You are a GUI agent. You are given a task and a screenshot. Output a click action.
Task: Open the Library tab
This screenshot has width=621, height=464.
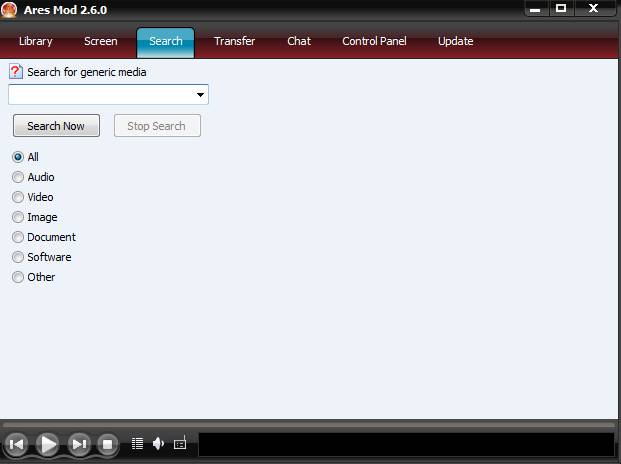tap(36, 41)
